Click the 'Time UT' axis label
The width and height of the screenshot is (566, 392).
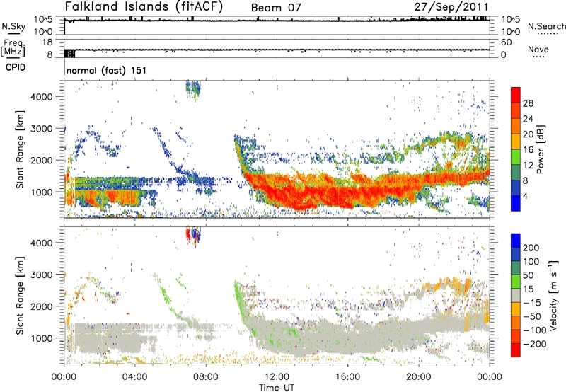point(277,388)
